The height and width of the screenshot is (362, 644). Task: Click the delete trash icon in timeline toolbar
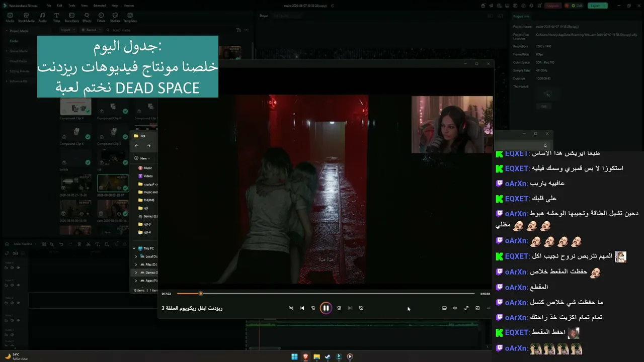click(x=79, y=244)
